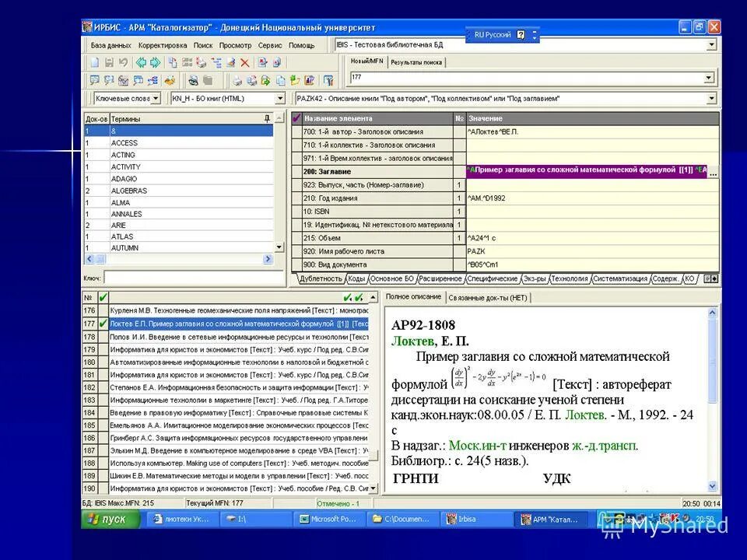The width and height of the screenshot is (747, 560).
Task: Click the horizontal scrollbar under the terms list
Action: pyautogui.click(x=179, y=259)
